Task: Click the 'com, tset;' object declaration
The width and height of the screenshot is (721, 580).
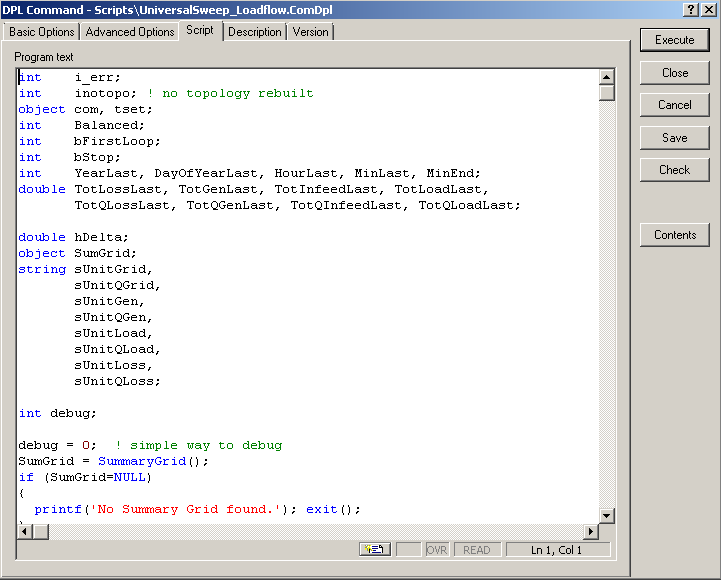Action: click(x=113, y=109)
